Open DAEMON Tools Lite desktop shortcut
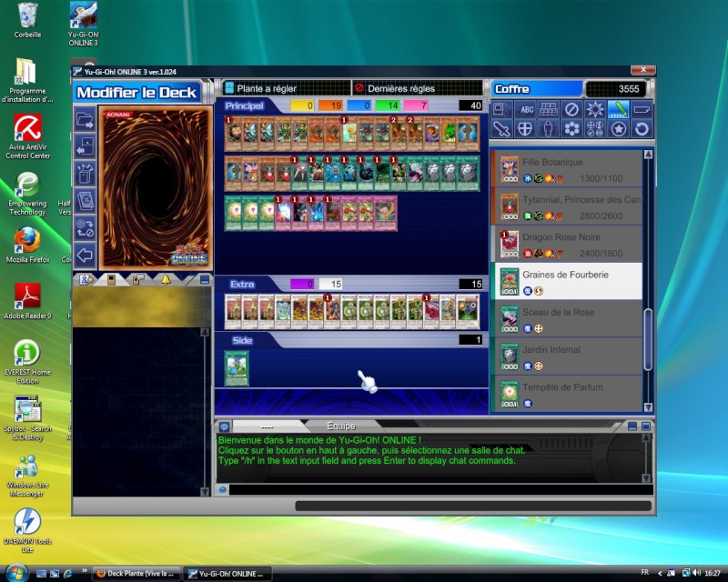This screenshot has height=582, width=728. click(27, 530)
